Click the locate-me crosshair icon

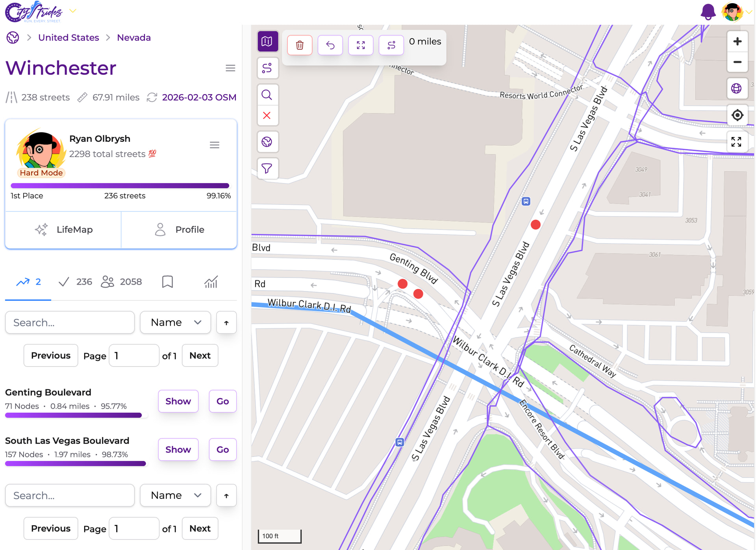tap(737, 115)
